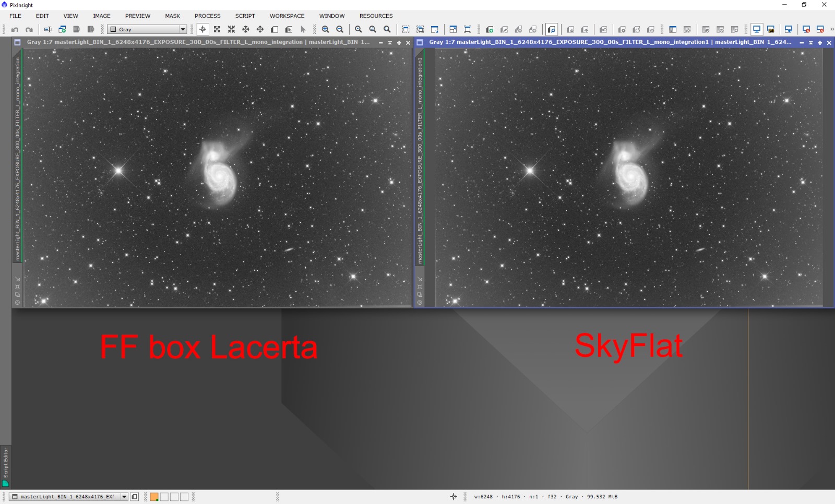
Task: Click the last zoom-preset magnifier icon
Action: [387, 30]
